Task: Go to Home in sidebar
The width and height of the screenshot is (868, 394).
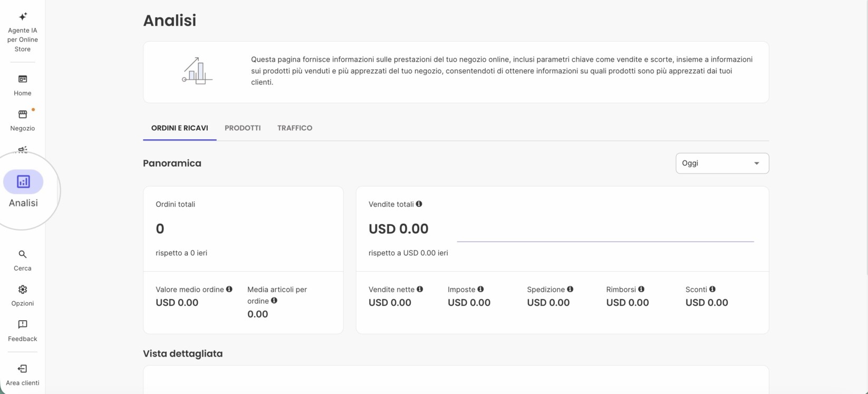Action: tap(23, 85)
